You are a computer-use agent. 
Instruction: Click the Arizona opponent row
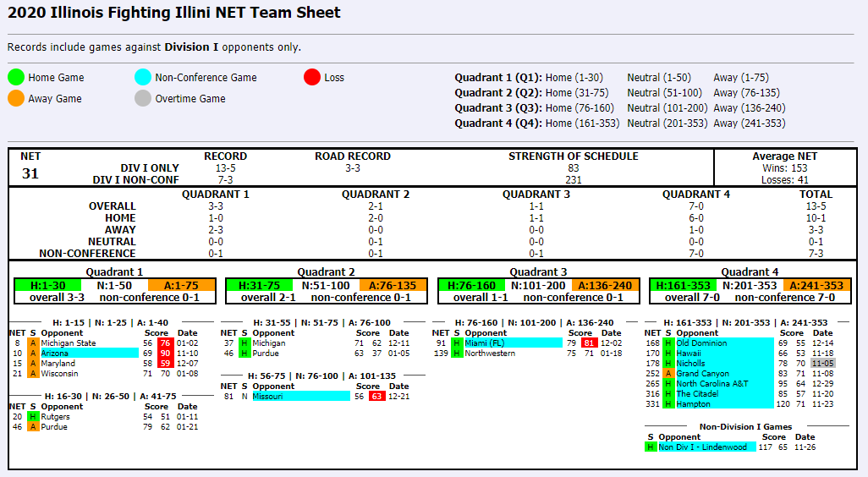pyautogui.click(x=88, y=354)
